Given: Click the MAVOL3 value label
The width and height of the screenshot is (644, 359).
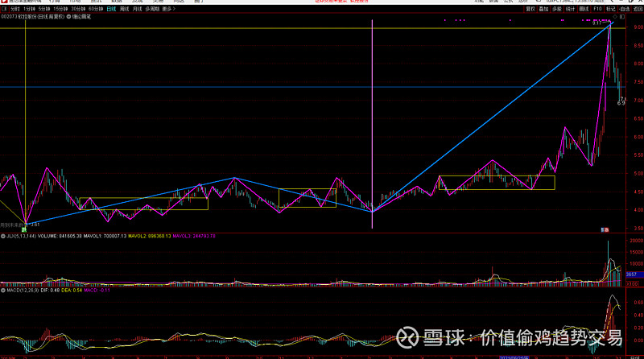Looking at the screenshot, I should coord(194,236).
